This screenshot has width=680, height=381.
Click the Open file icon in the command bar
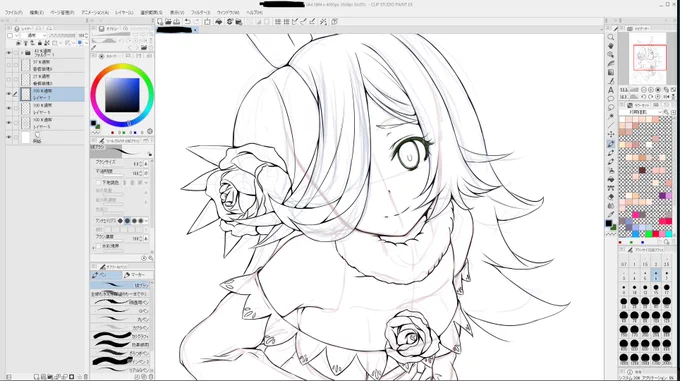pyautogui.click(x=168, y=22)
